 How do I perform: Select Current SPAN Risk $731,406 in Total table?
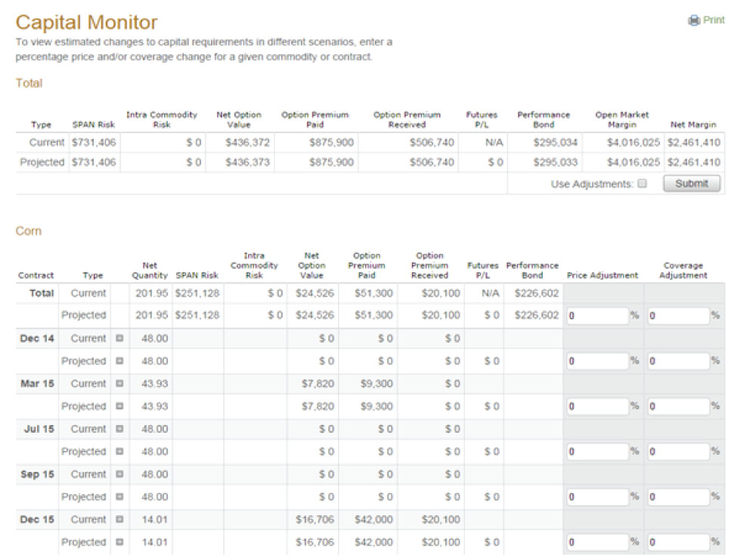[94, 142]
